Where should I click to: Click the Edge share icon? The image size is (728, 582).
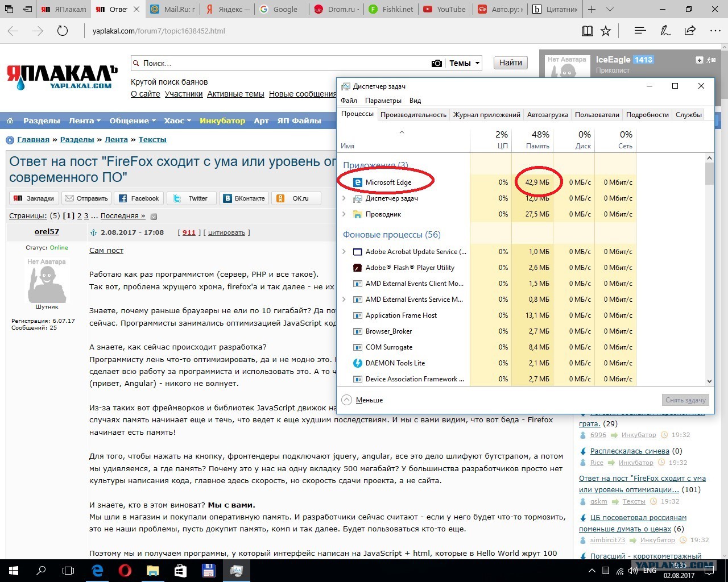[x=690, y=31]
